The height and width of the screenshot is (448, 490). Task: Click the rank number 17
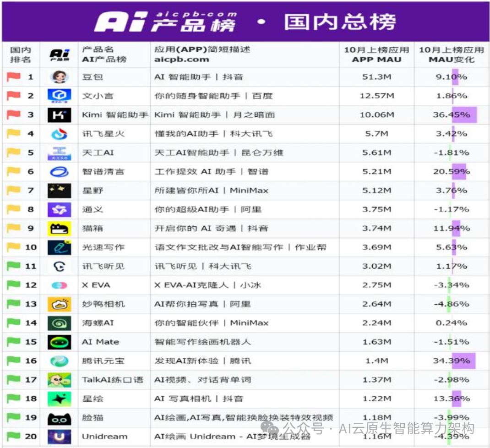coord(31,380)
